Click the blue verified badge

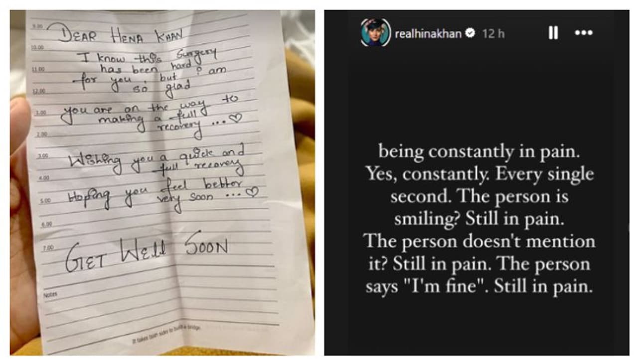point(470,33)
